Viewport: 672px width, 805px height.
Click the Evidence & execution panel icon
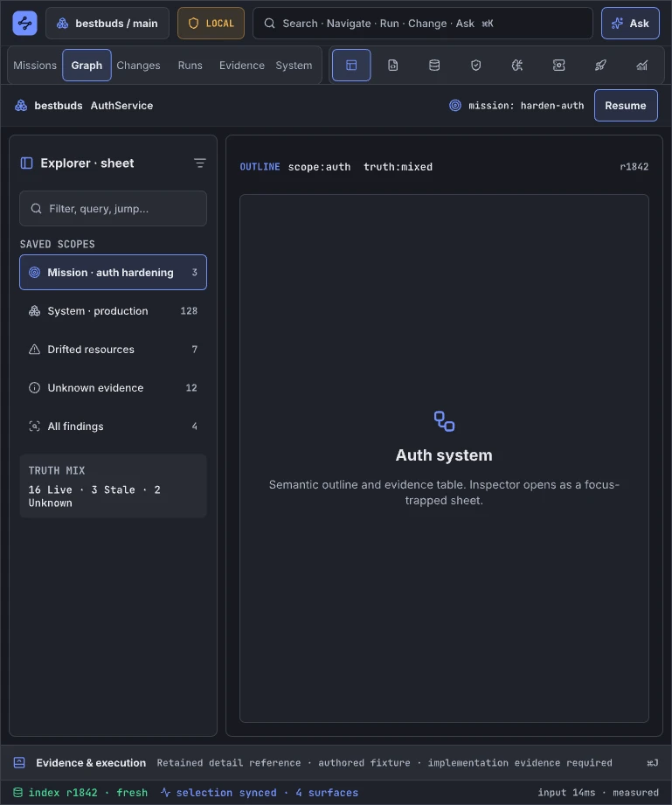[19, 762]
